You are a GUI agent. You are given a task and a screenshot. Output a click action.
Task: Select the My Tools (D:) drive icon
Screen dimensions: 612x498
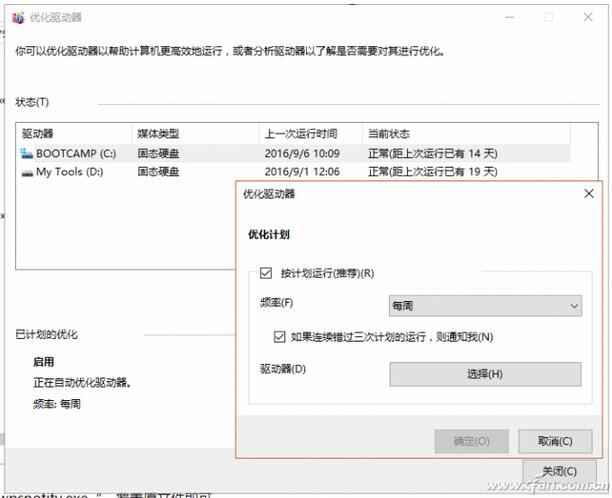coord(27,173)
